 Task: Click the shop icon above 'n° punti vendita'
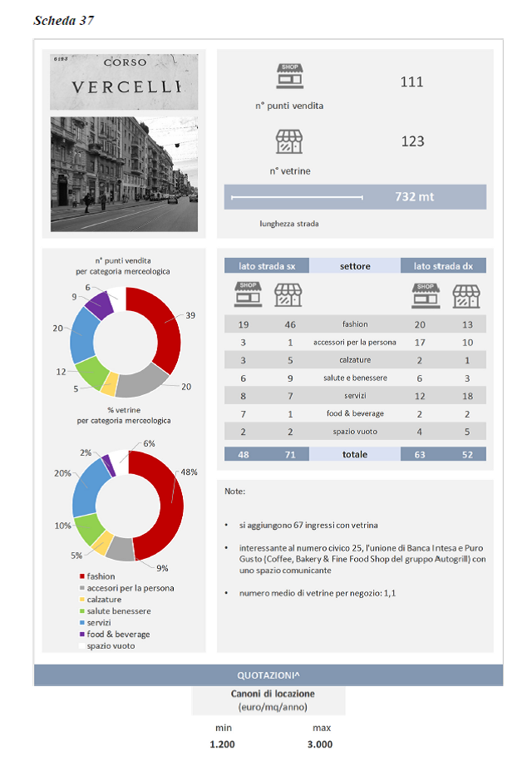pyautogui.click(x=290, y=77)
